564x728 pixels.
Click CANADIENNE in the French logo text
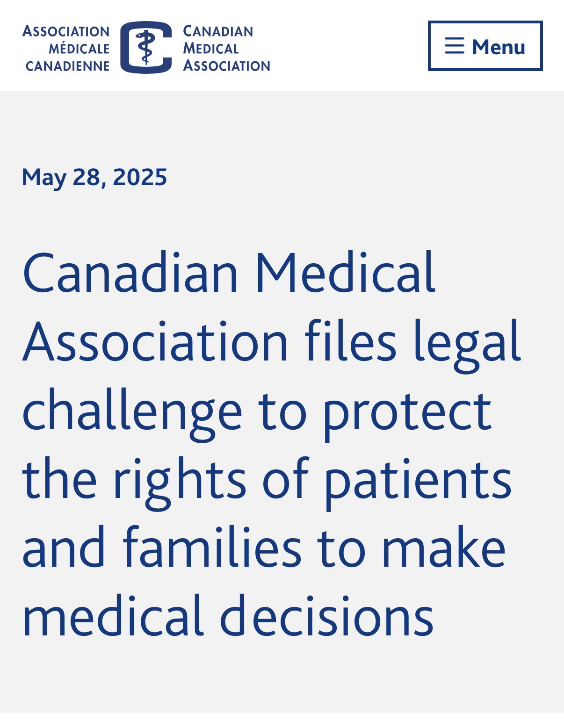pos(67,66)
